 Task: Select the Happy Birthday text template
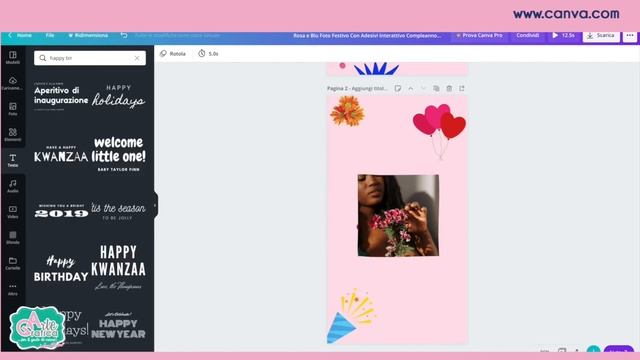click(61, 269)
